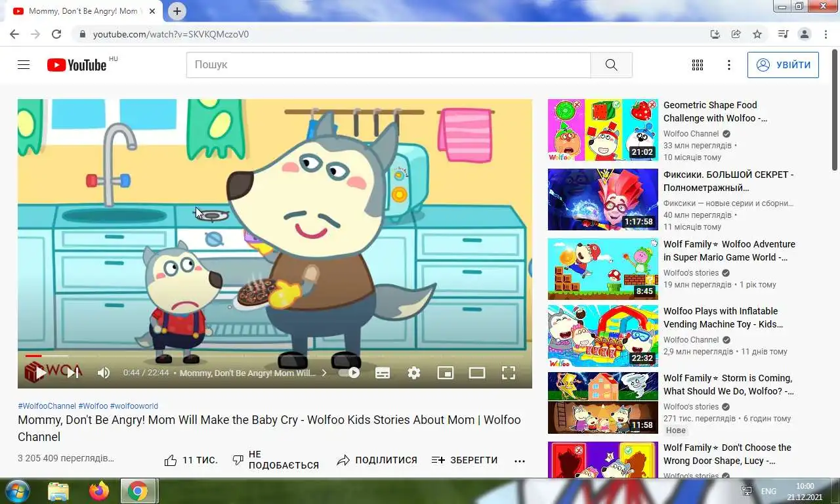Open the taskbar clock showing 10:00
The height and width of the screenshot is (504, 840).
pos(805,492)
